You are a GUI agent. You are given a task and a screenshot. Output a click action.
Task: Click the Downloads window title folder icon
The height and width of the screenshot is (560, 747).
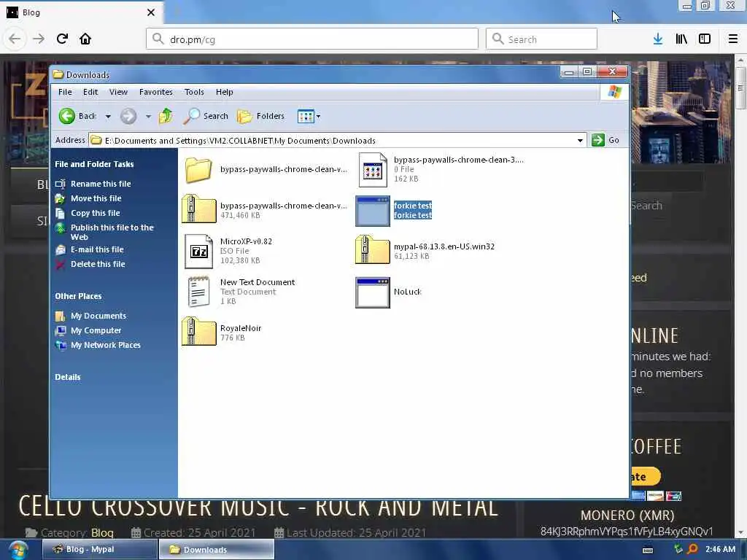coord(58,74)
